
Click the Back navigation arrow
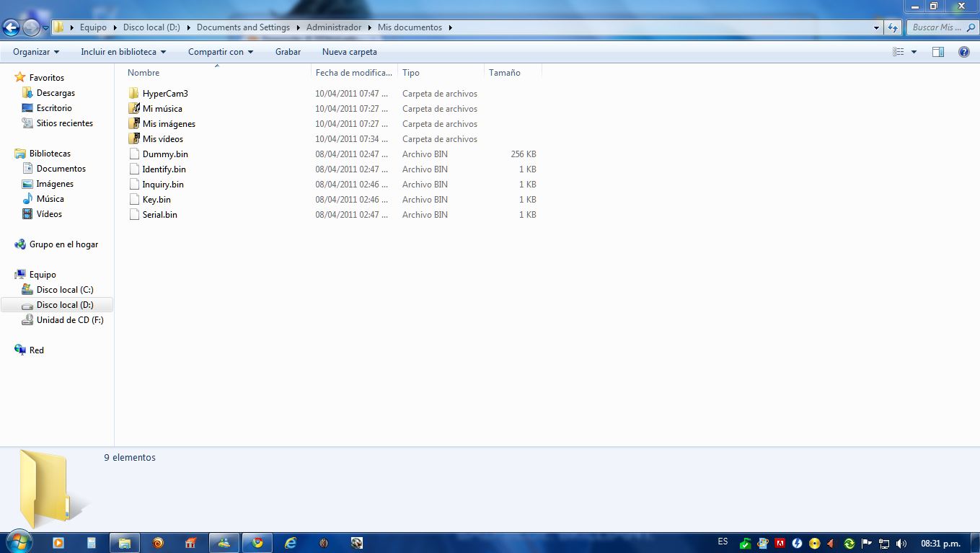click(x=12, y=28)
